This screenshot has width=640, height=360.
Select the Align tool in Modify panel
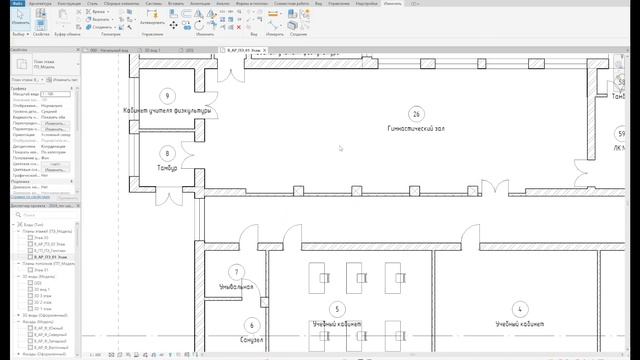pos(173,13)
